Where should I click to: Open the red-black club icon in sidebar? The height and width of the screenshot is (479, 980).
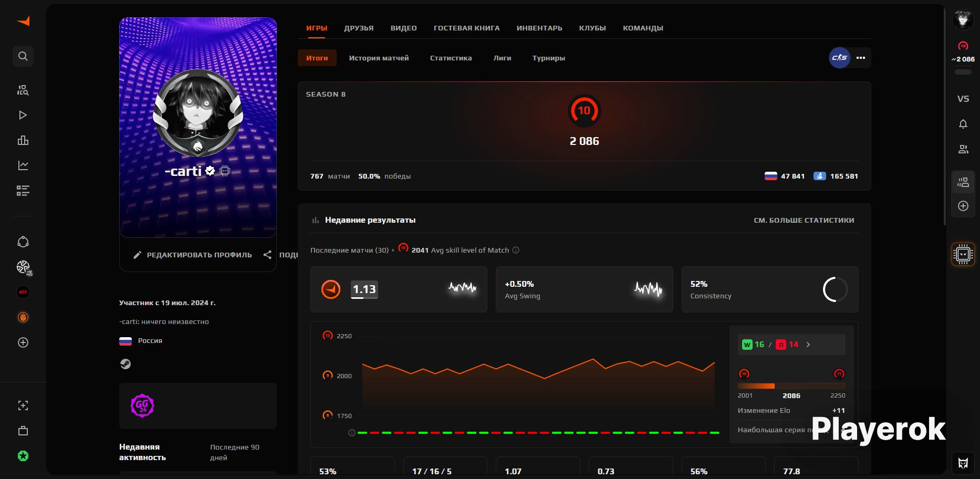point(23,292)
